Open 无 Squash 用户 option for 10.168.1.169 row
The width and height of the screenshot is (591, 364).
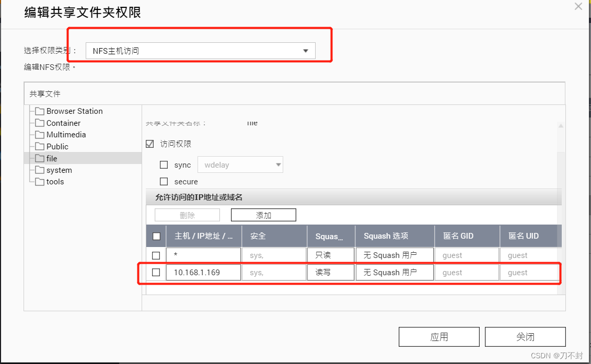coord(395,273)
